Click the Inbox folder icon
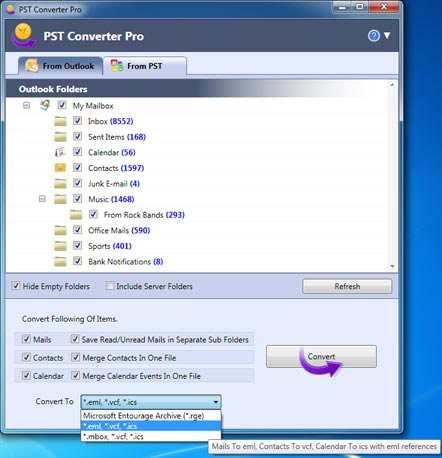Screen dimensions: 442x458 click(x=60, y=121)
